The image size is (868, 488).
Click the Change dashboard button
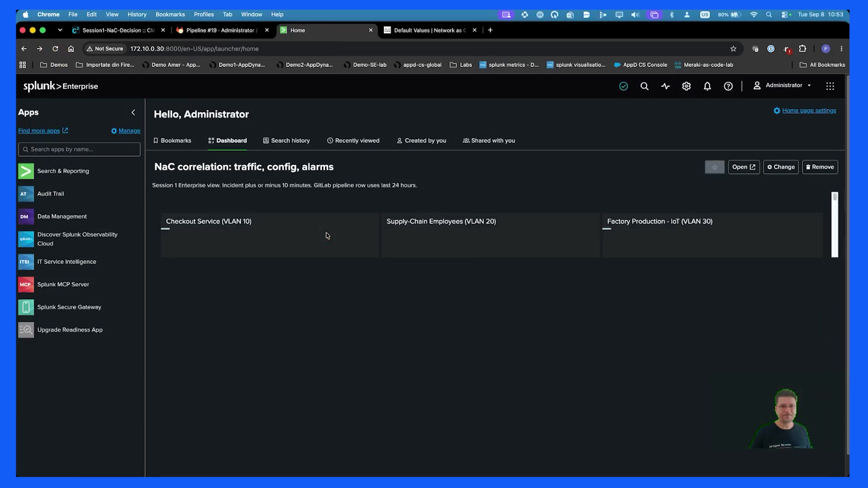781,167
